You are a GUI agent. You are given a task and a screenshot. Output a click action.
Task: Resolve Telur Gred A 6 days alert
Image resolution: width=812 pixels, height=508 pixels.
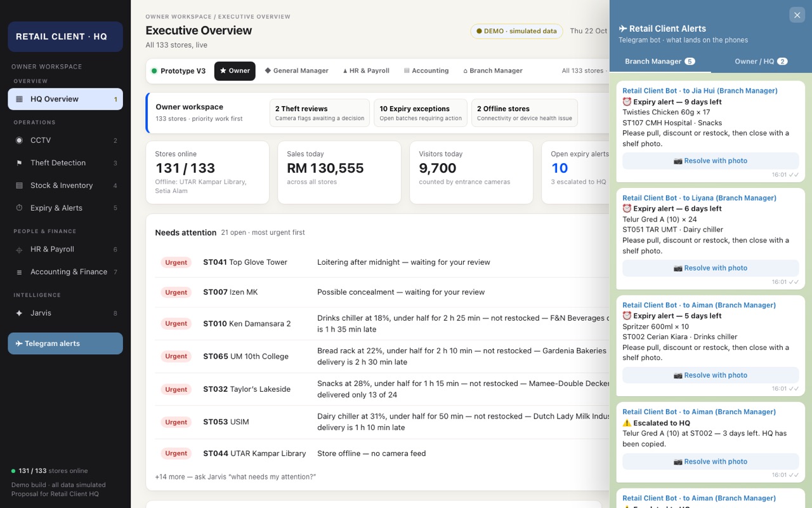pos(710,268)
